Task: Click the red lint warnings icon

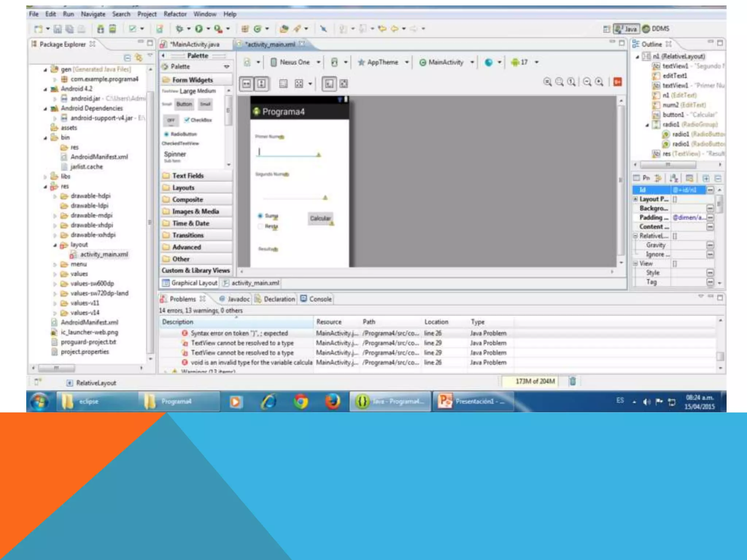Action: click(x=618, y=82)
